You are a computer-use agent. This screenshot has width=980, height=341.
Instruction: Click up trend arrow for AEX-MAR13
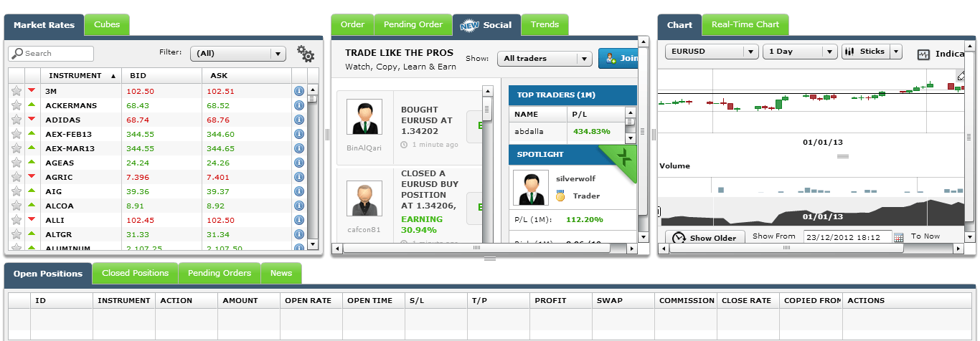point(32,148)
